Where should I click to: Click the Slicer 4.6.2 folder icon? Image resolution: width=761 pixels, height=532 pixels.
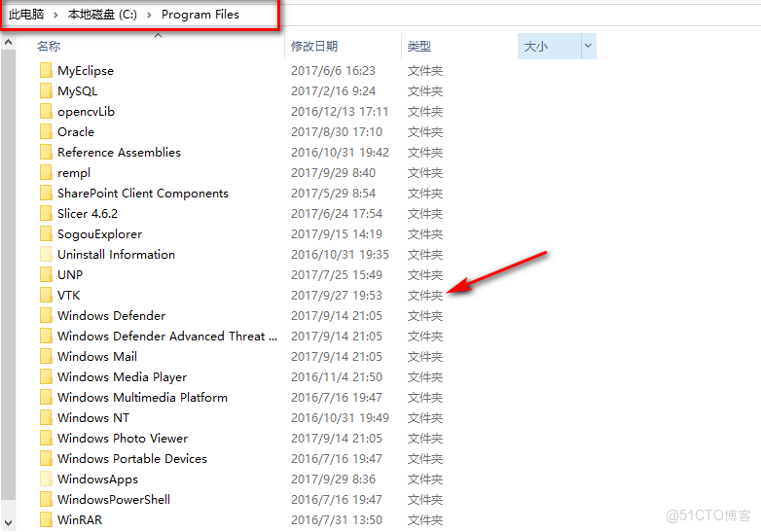click(x=46, y=213)
